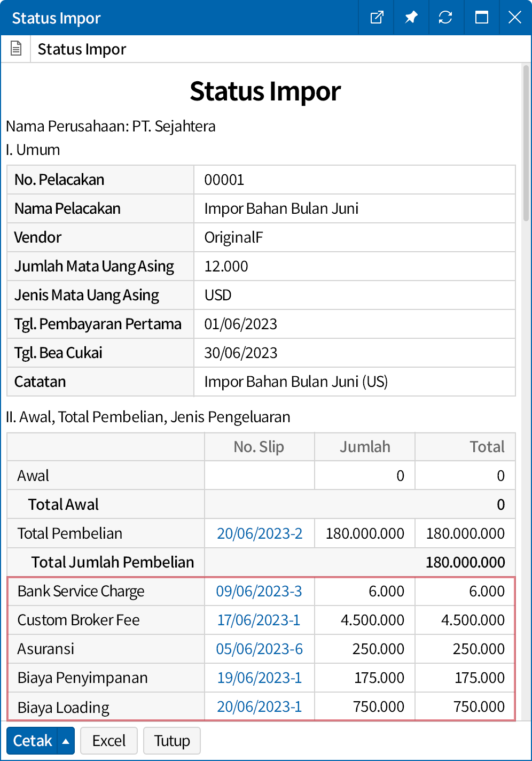Close the Status Impor window
The image size is (532, 761).
[x=514, y=18]
